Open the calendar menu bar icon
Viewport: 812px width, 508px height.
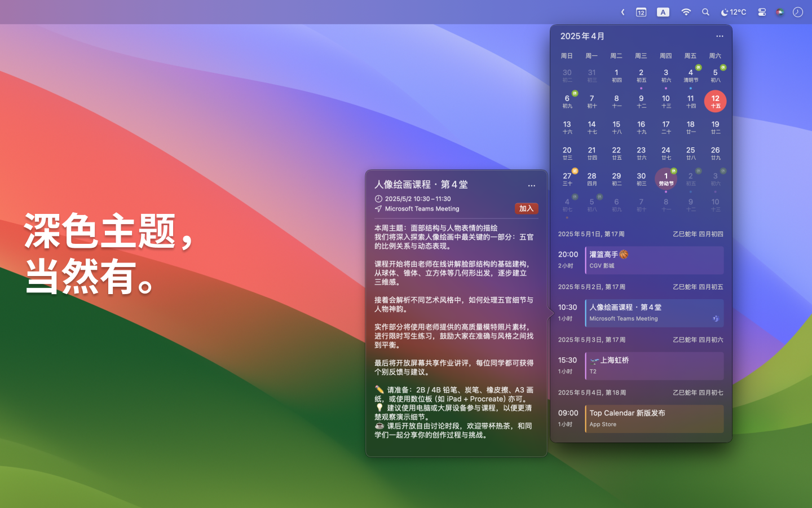click(x=641, y=12)
